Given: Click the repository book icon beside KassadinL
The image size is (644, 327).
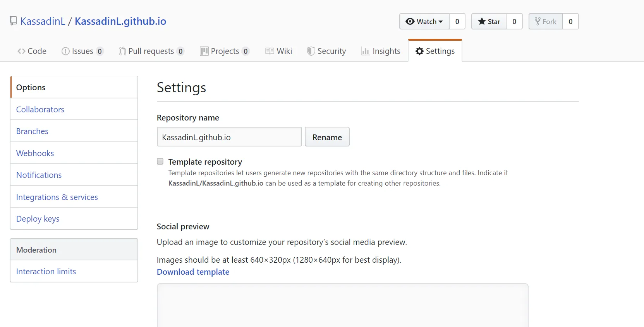Looking at the screenshot, I should pos(13,21).
